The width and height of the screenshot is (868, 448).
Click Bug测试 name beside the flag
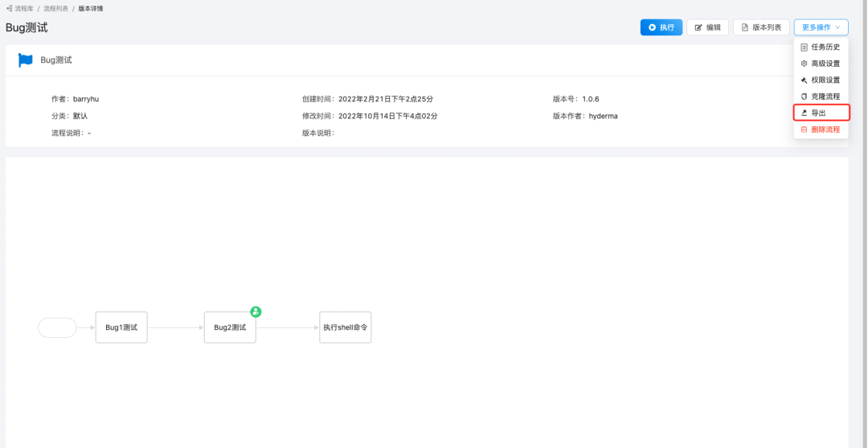(x=56, y=60)
